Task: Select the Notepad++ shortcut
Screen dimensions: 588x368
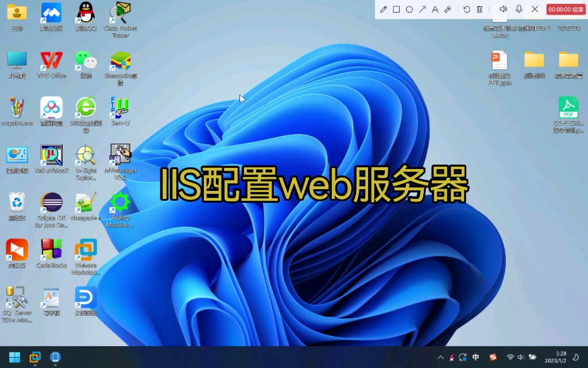Action: (86, 206)
